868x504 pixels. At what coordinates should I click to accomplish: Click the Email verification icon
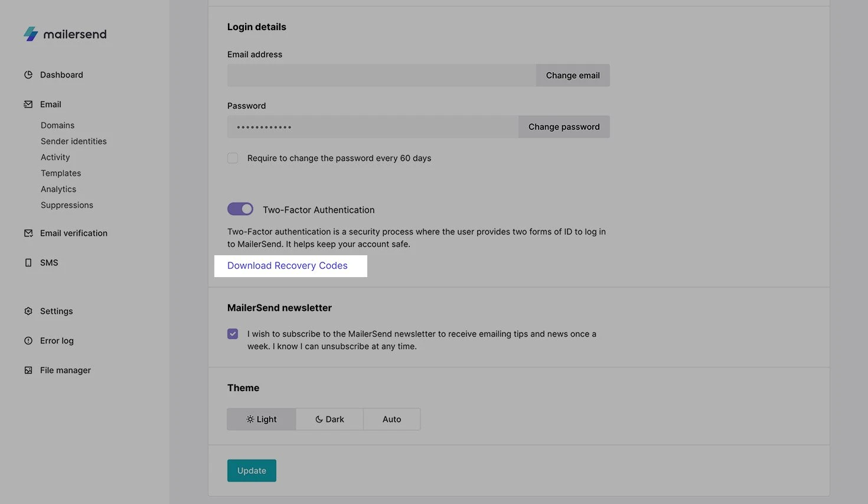tap(28, 233)
